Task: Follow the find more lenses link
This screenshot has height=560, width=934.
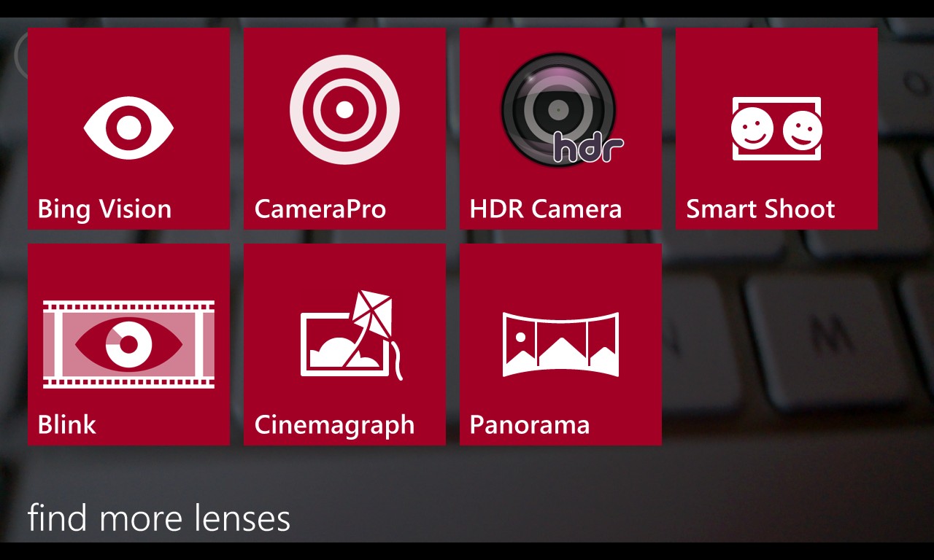Action: 159,518
